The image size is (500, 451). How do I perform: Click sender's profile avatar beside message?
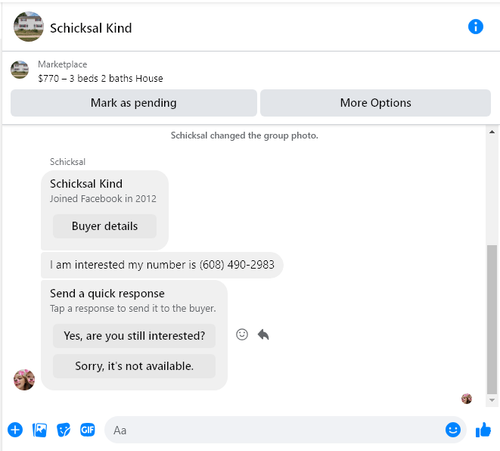(24, 379)
